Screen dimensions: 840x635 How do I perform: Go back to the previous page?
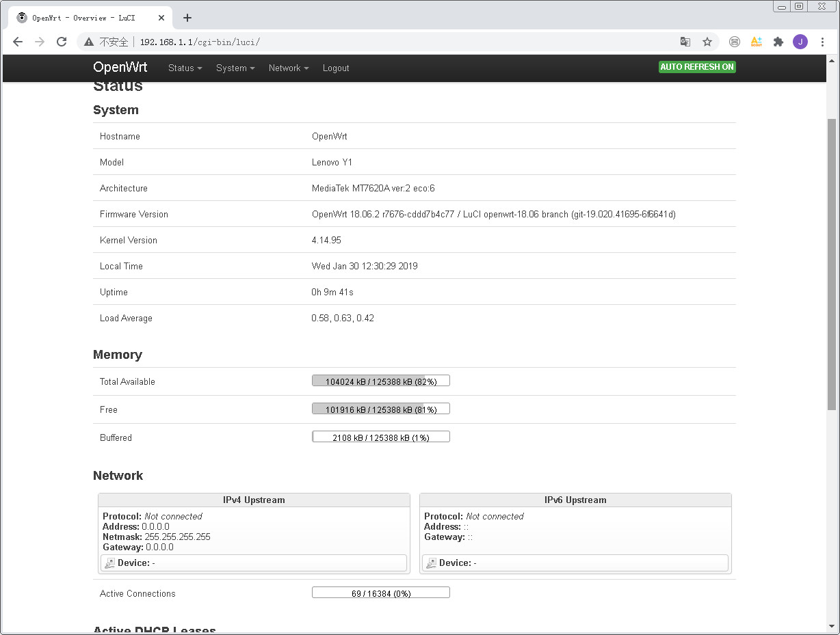coord(18,42)
